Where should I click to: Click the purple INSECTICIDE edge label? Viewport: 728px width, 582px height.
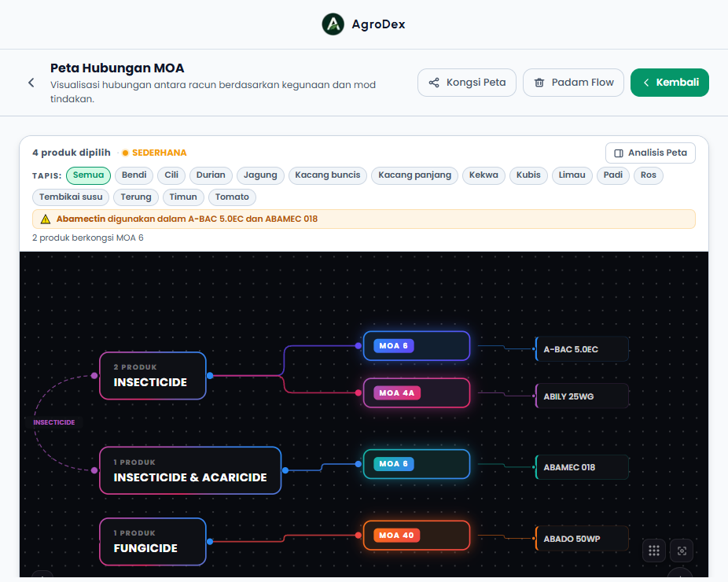point(54,422)
